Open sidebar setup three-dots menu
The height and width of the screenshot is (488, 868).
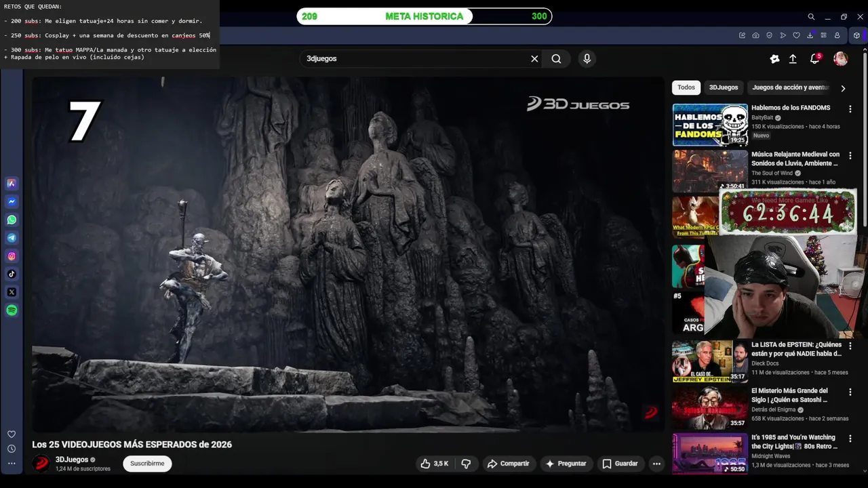12,464
